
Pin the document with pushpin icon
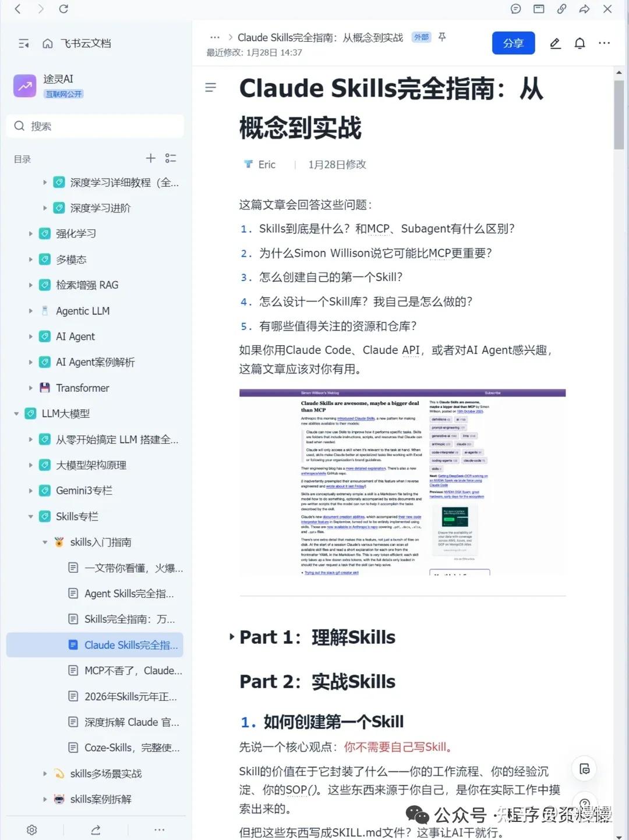click(x=442, y=37)
